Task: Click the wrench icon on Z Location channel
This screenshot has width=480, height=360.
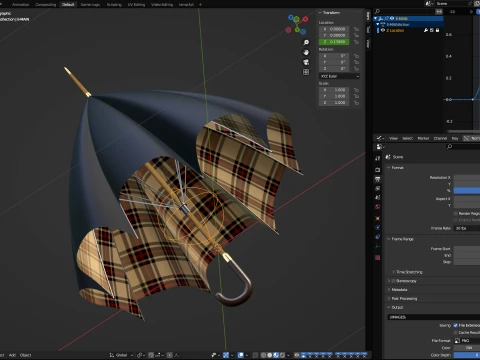Action: click(426, 30)
